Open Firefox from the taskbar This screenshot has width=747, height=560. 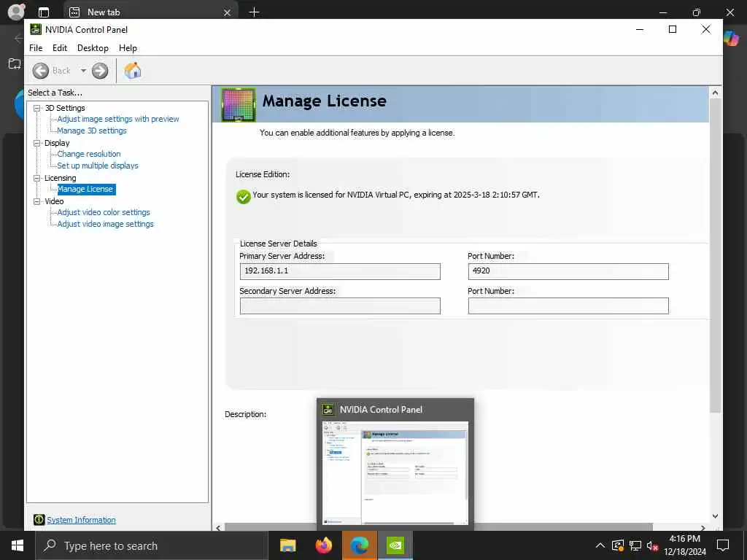click(324, 545)
